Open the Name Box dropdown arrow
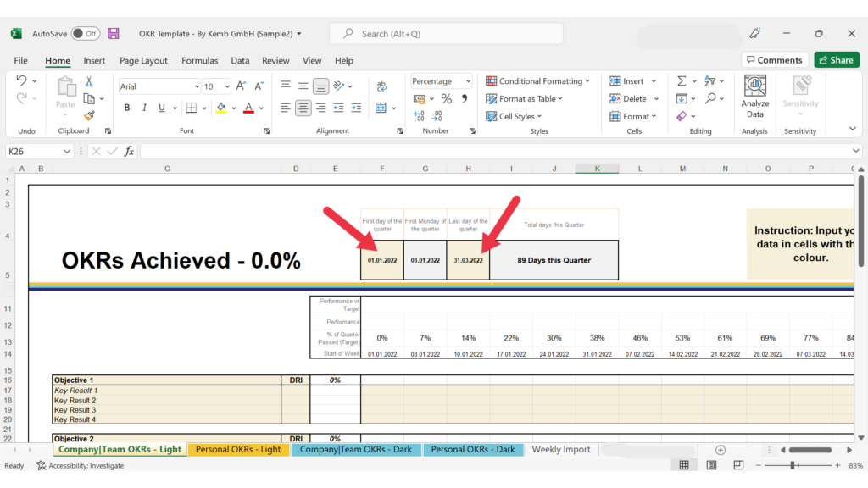This screenshot has width=868, height=488. pyautogui.click(x=66, y=151)
